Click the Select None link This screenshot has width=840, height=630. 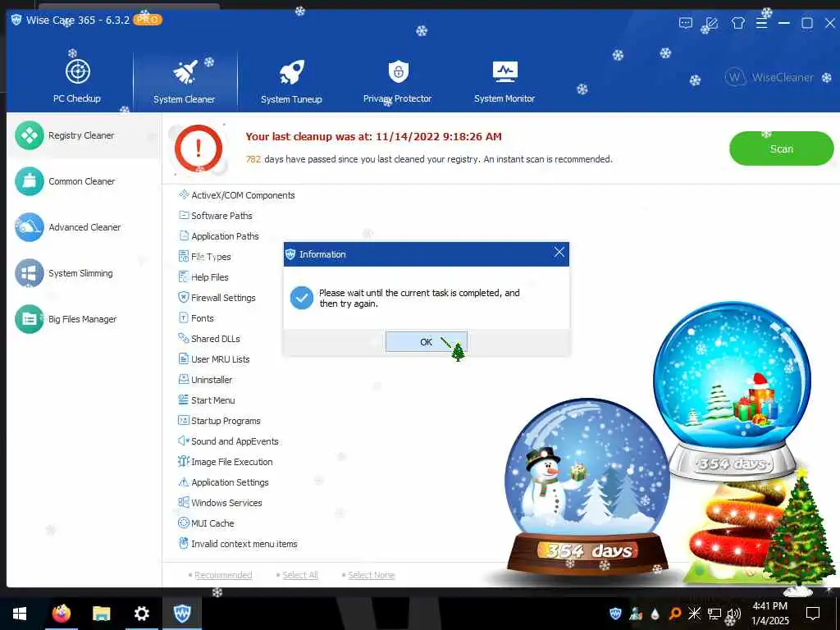[372, 575]
